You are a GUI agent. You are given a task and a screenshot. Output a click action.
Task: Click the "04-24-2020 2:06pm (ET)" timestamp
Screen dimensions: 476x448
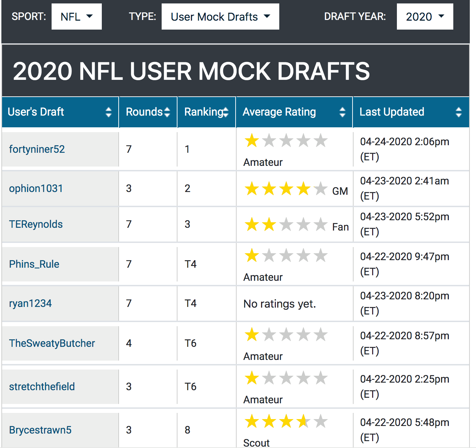(x=405, y=149)
